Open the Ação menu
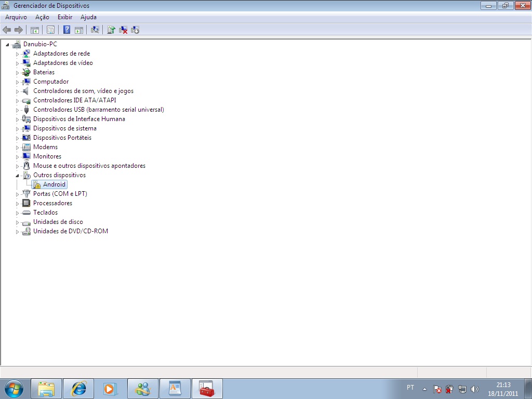 click(42, 17)
